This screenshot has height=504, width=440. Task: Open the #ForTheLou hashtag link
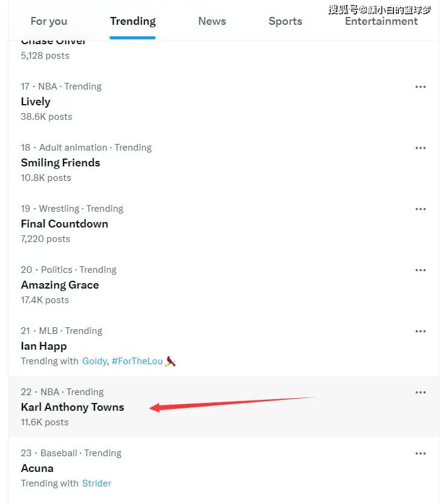137,361
